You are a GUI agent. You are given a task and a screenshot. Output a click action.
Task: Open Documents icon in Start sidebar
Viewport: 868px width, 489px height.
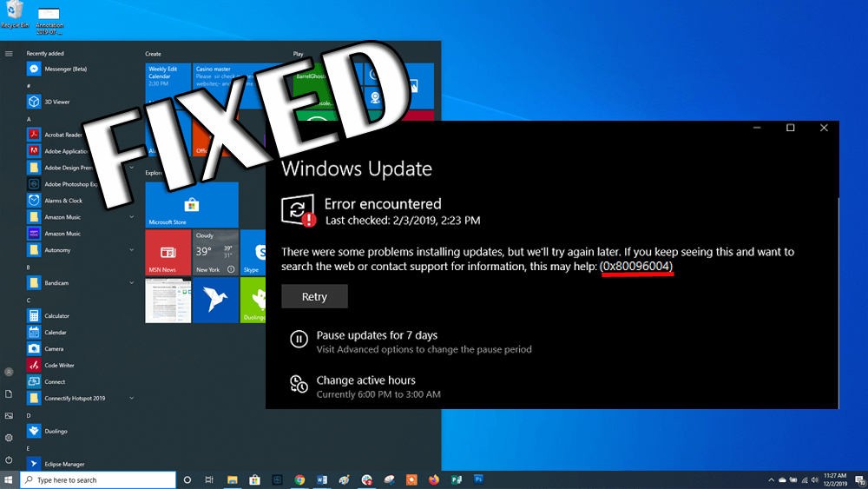pyautogui.click(x=9, y=393)
